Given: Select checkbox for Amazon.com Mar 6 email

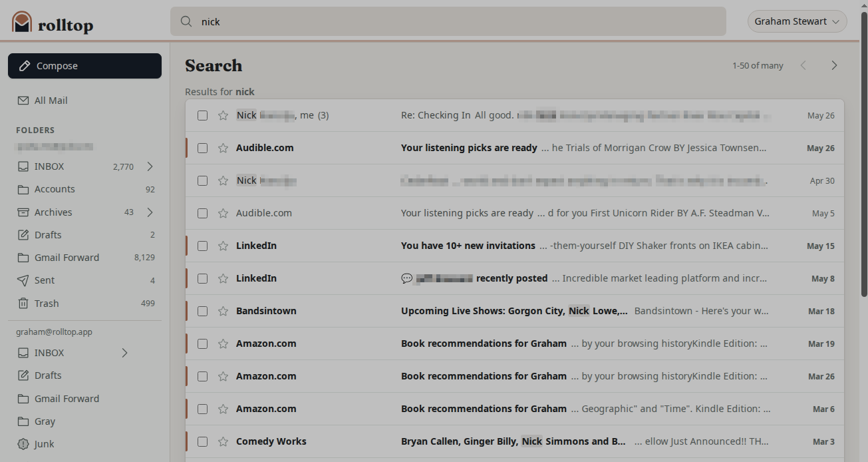Looking at the screenshot, I should [203, 409].
